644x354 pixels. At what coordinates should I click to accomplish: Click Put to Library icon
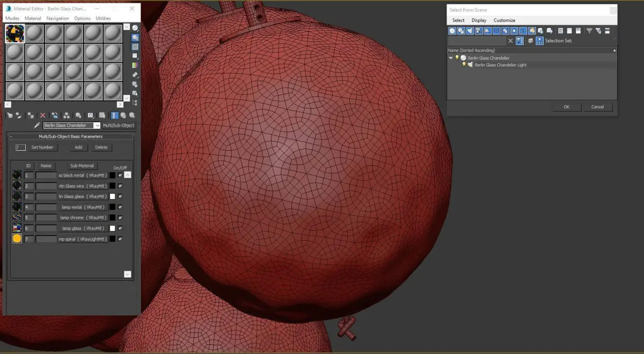pyautogui.click(x=78, y=115)
